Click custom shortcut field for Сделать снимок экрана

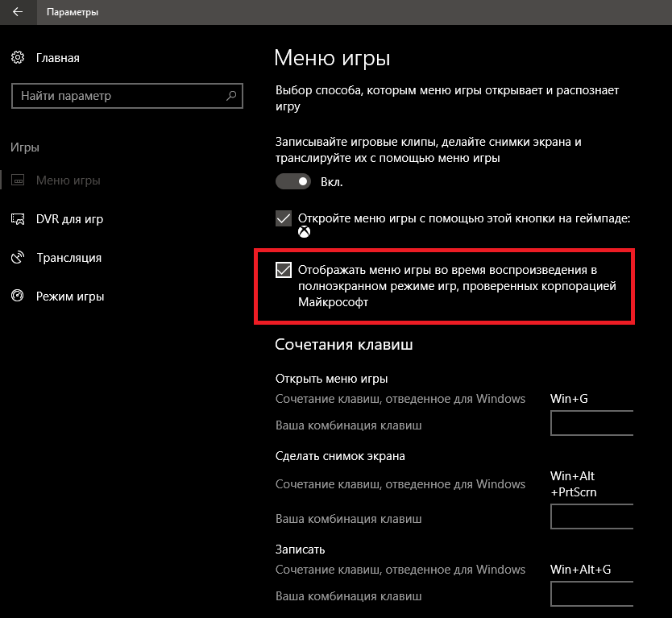tap(591, 517)
